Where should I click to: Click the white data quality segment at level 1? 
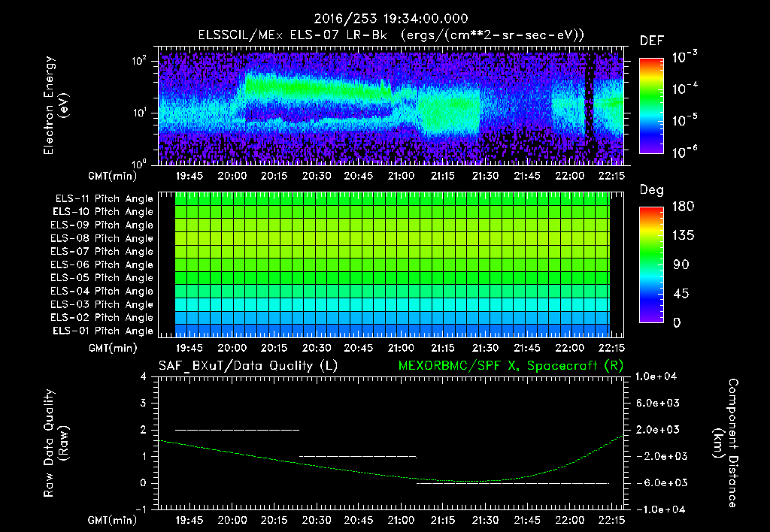coord(358,456)
